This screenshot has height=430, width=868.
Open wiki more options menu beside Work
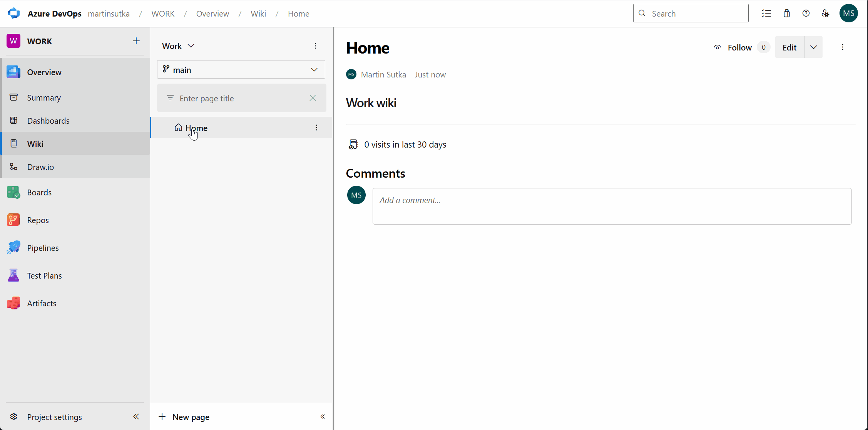click(315, 46)
